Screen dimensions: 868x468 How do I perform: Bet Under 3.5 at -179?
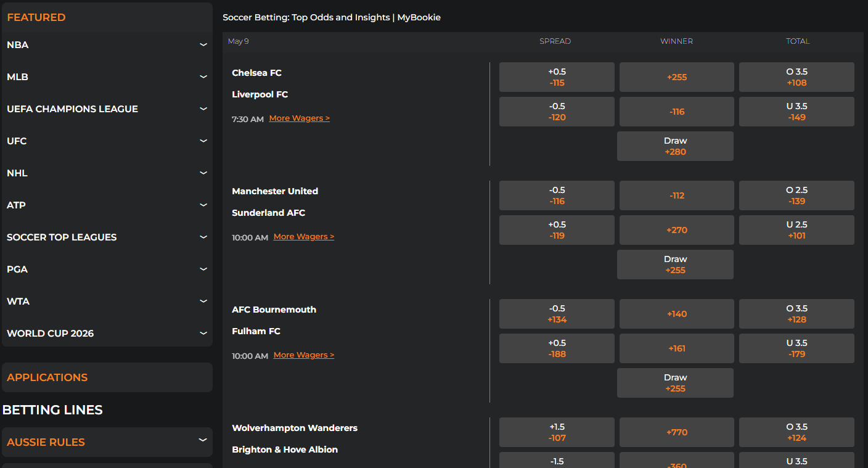coord(796,348)
